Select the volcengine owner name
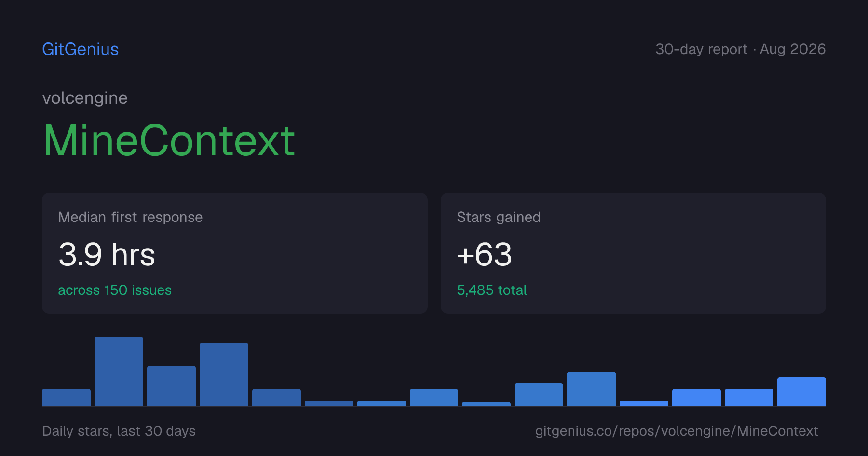Image resolution: width=868 pixels, height=456 pixels. click(x=85, y=98)
